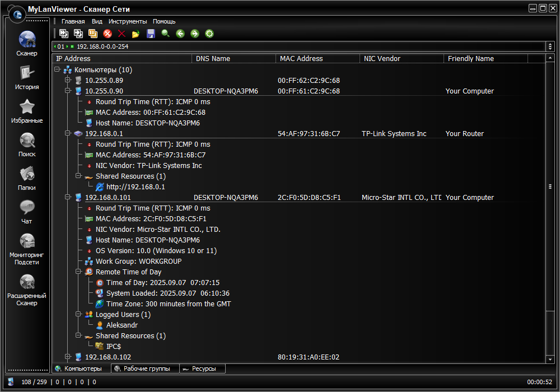Expand the 10.255.0.89 computer node
The image size is (560, 392).
pyautogui.click(x=68, y=80)
